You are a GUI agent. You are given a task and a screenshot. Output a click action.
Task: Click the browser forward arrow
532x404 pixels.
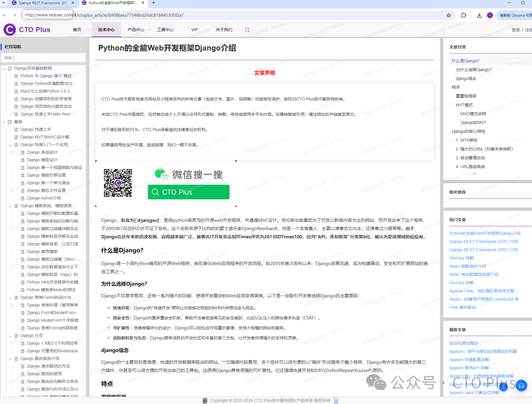15,15
